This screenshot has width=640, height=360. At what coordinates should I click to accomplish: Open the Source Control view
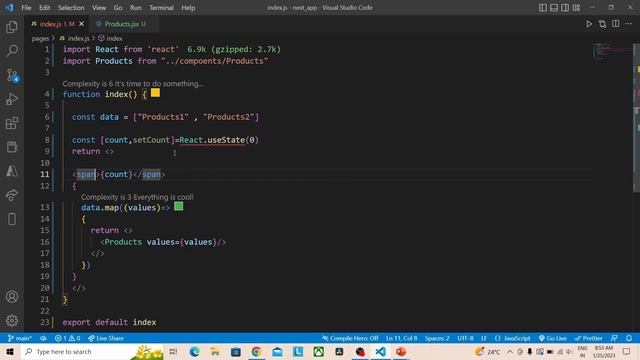[12, 75]
